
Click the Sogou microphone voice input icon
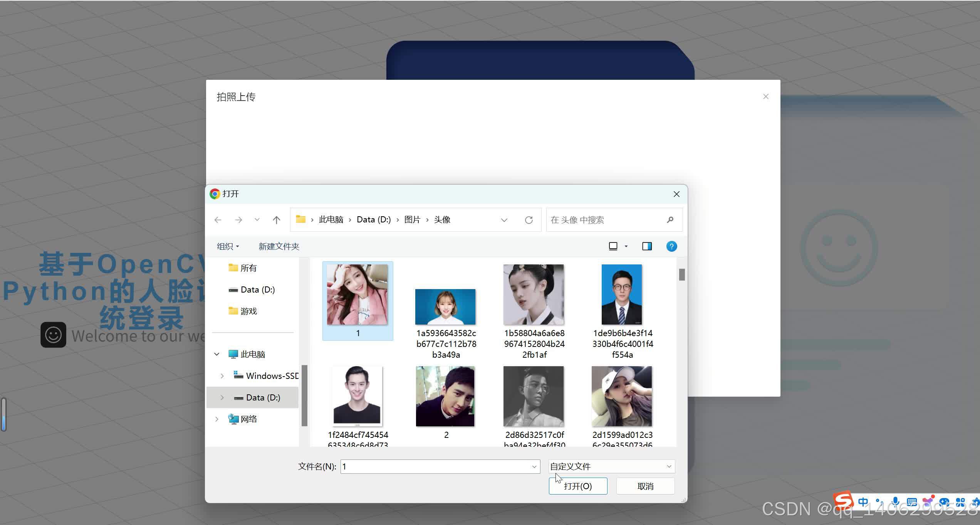895,502
